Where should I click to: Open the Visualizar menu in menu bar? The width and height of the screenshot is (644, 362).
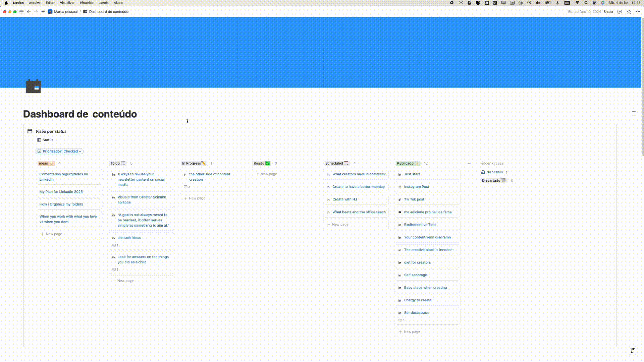67,3
